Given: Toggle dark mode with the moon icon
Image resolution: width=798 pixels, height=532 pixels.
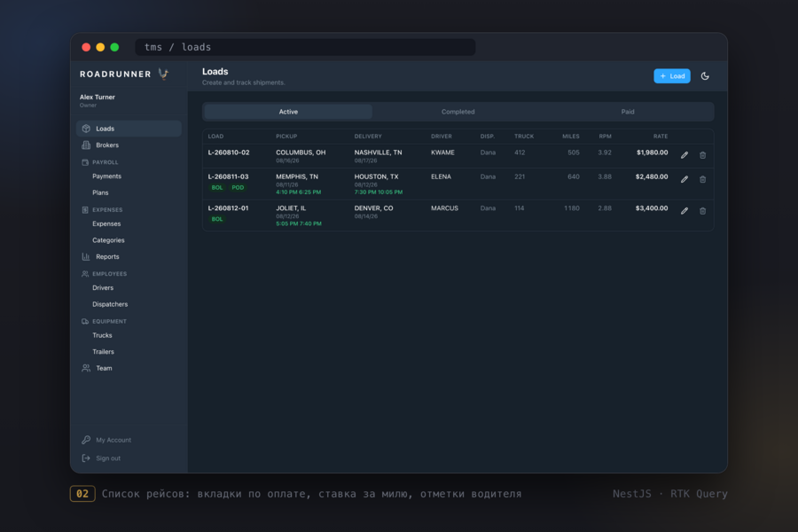Looking at the screenshot, I should (x=705, y=76).
